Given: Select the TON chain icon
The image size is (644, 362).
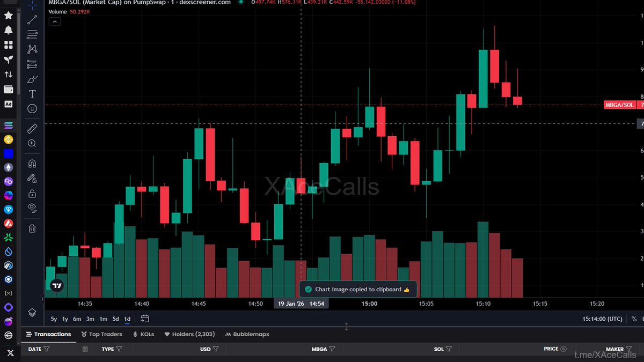Looking at the screenshot, I should 8,209.
